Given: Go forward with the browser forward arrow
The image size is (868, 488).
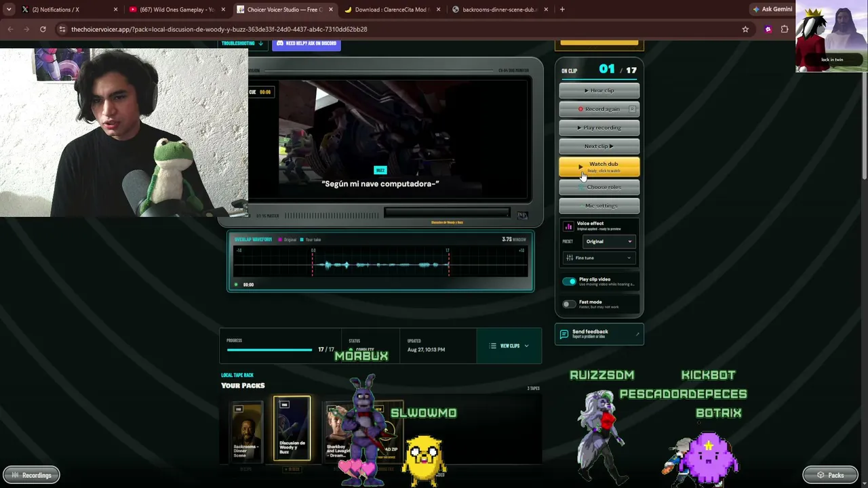Looking at the screenshot, I should tap(26, 29).
